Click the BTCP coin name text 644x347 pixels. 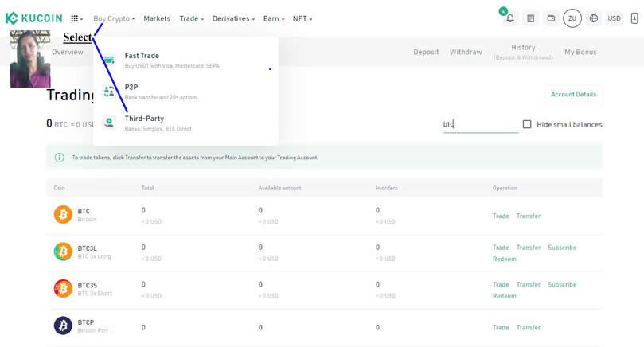(85, 322)
